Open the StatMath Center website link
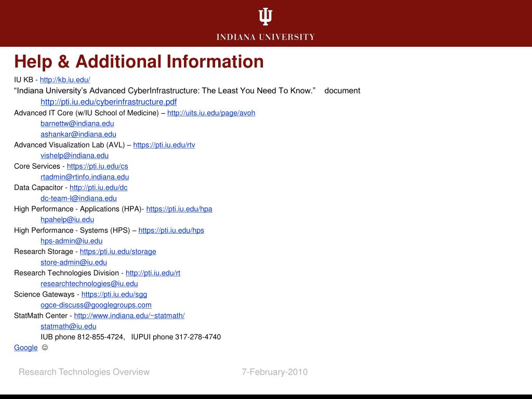Image resolution: width=532 pixels, height=399 pixels. 129,316
